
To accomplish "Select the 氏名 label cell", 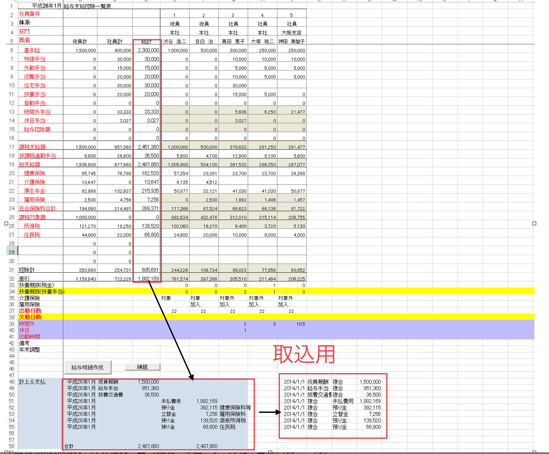I will click(25, 41).
